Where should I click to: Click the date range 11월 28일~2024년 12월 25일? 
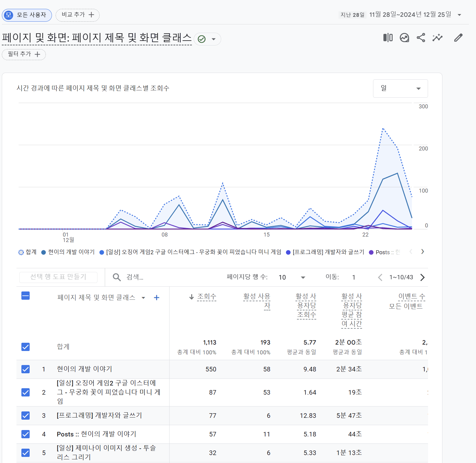(410, 15)
